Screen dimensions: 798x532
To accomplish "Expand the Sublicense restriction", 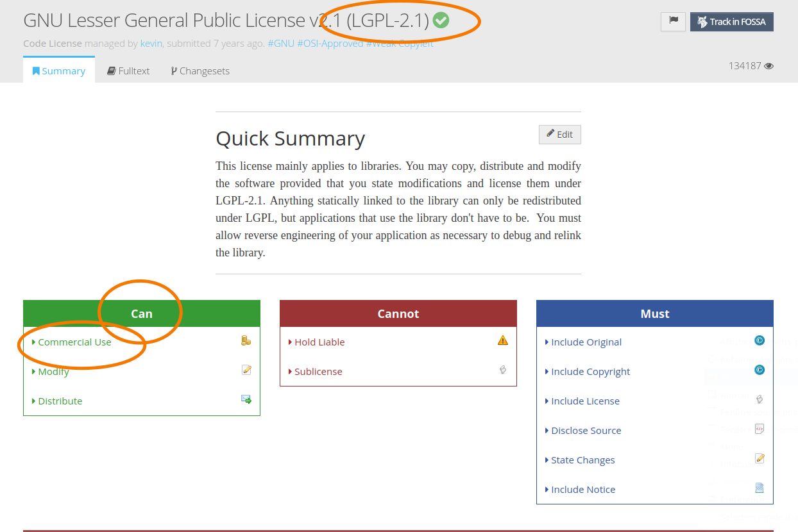I will pos(316,372).
